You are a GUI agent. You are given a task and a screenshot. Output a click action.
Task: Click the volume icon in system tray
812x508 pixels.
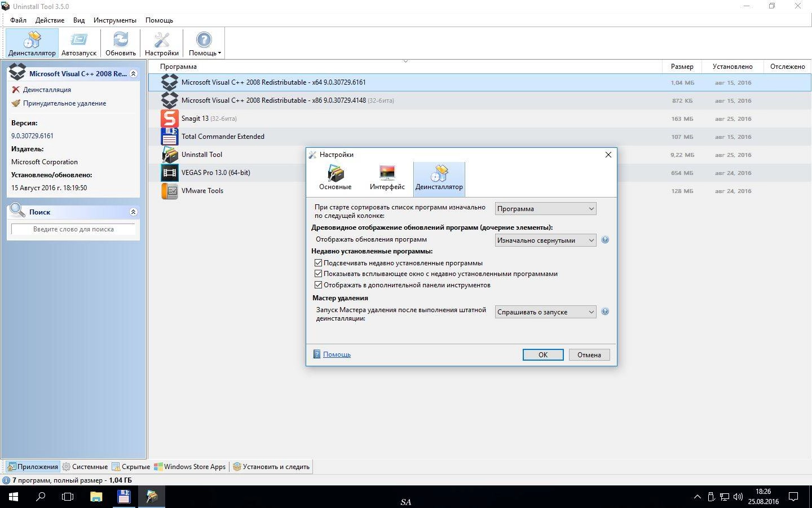[x=738, y=497]
